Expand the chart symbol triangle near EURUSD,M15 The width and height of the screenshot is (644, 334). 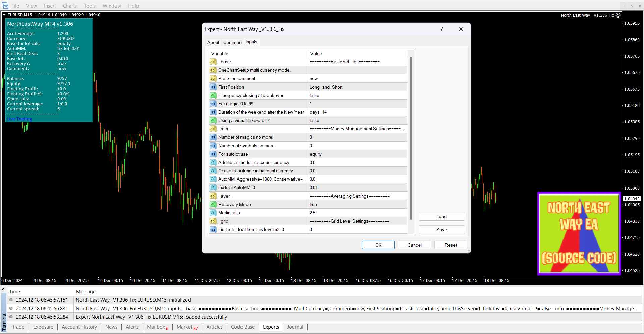point(4,15)
